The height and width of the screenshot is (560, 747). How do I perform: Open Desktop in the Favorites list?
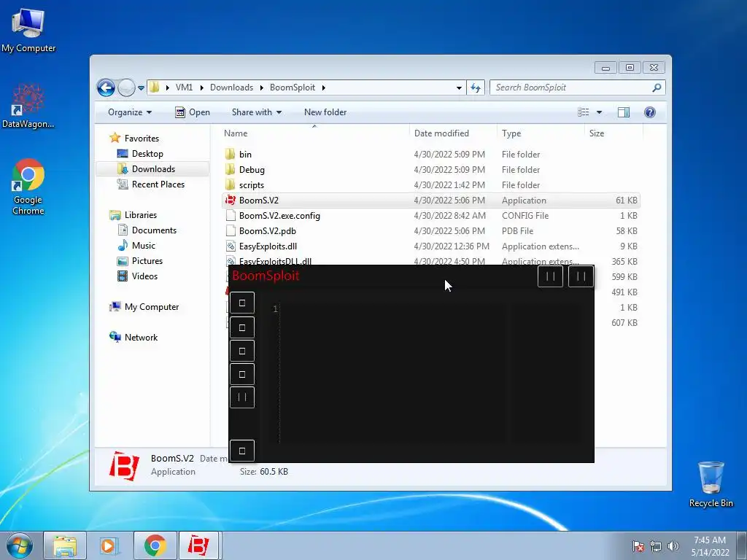click(x=147, y=154)
